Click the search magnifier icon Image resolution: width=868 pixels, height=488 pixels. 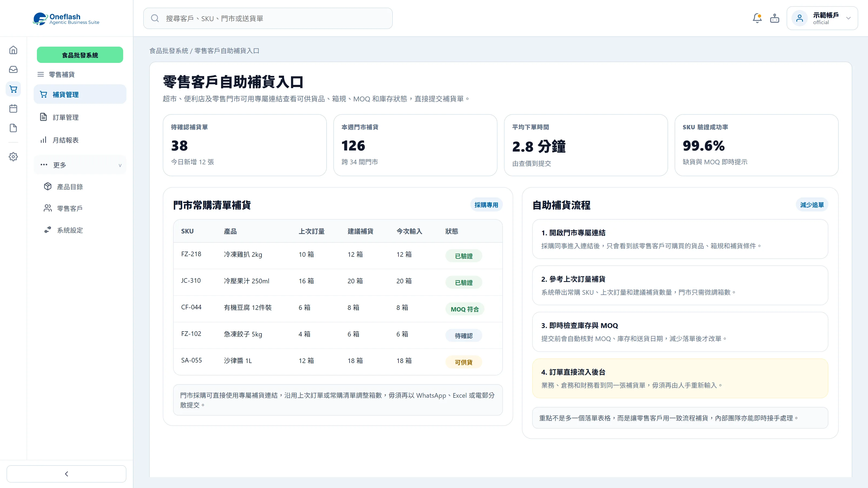155,18
